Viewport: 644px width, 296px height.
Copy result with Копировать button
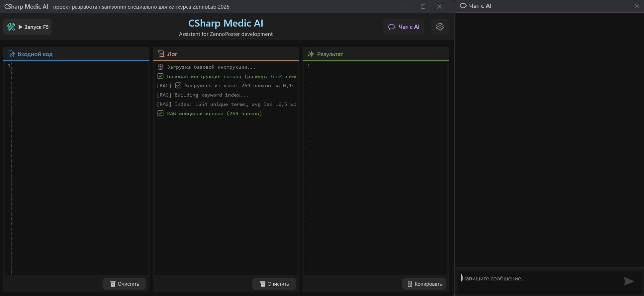[424, 284]
